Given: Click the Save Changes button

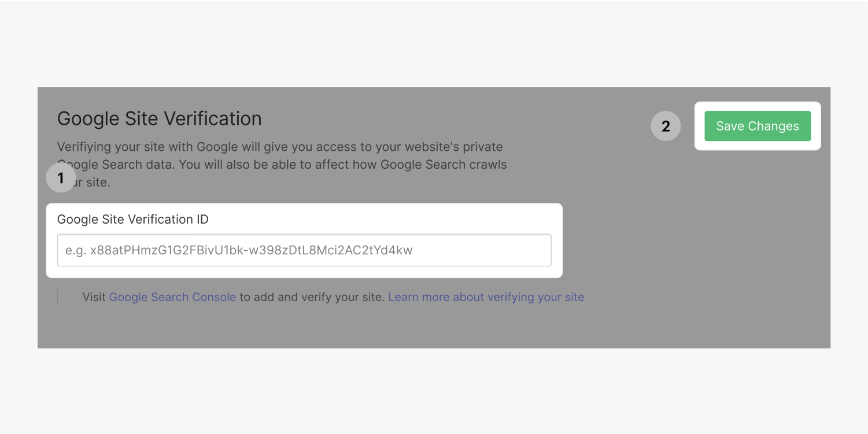Looking at the screenshot, I should 757,126.
